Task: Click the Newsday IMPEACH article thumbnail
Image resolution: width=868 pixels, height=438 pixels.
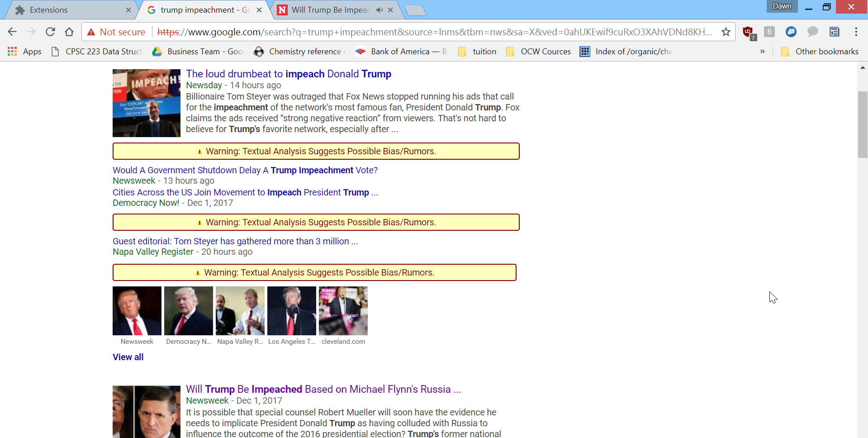Action: tap(147, 103)
